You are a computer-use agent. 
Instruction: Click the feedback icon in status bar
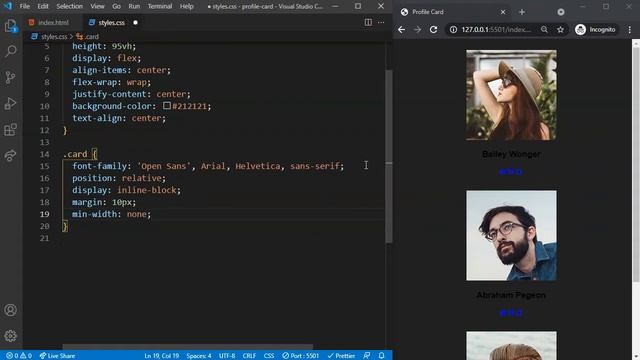[367, 356]
